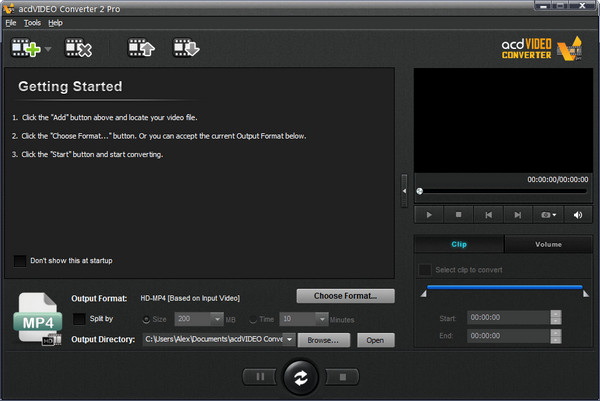Image resolution: width=600 pixels, height=401 pixels.
Task: Open the Add button dropdown arrow
Action: (x=47, y=48)
